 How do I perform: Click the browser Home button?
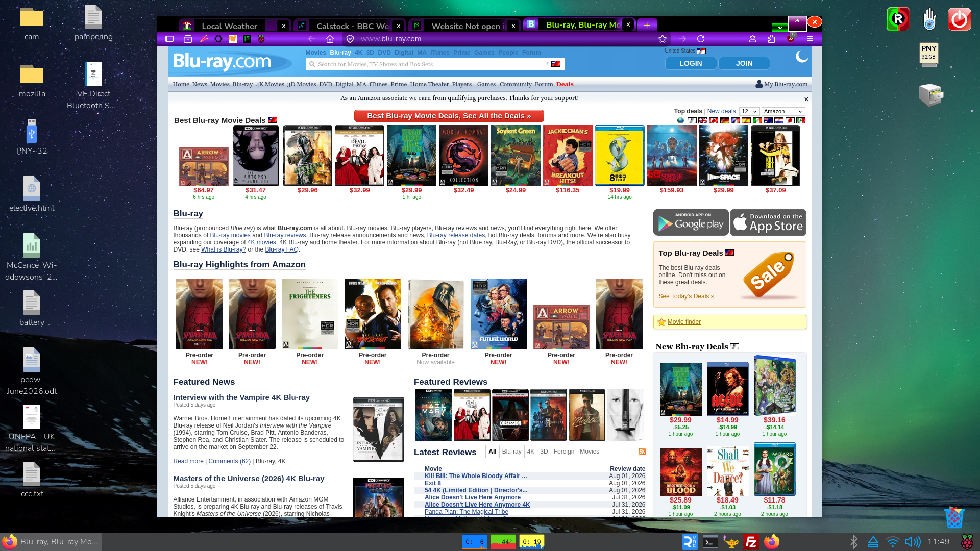(x=330, y=39)
